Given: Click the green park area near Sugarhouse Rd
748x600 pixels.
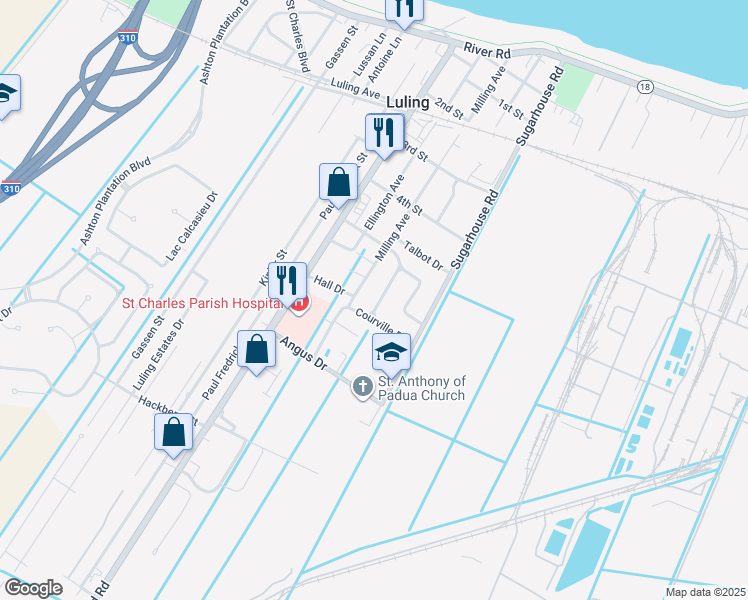Looking at the screenshot, I should click(574, 87).
